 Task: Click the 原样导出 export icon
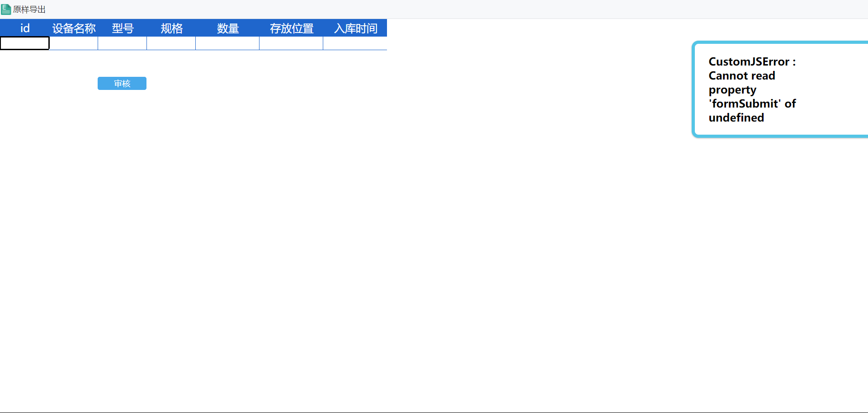(x=6, y=9)
